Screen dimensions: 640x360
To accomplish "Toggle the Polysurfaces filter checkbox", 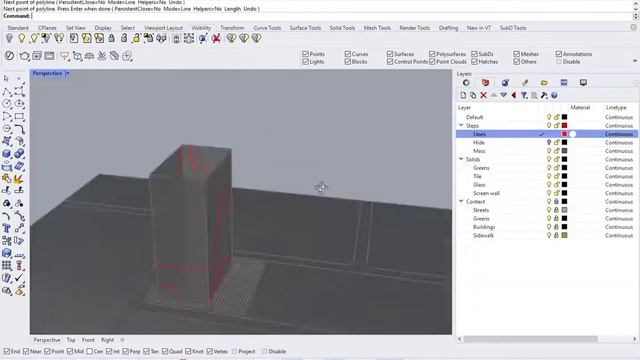I will [432, 54].
